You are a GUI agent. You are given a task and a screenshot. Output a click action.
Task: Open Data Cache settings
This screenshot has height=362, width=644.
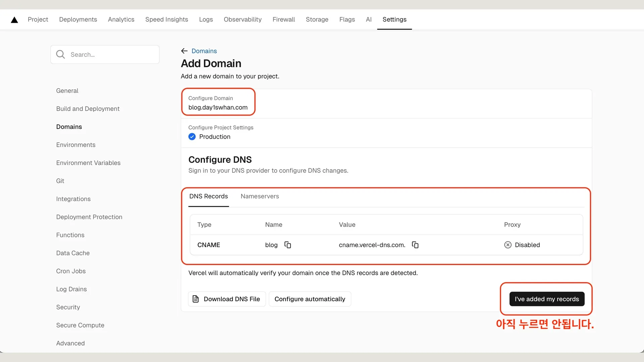coord(73,253)
